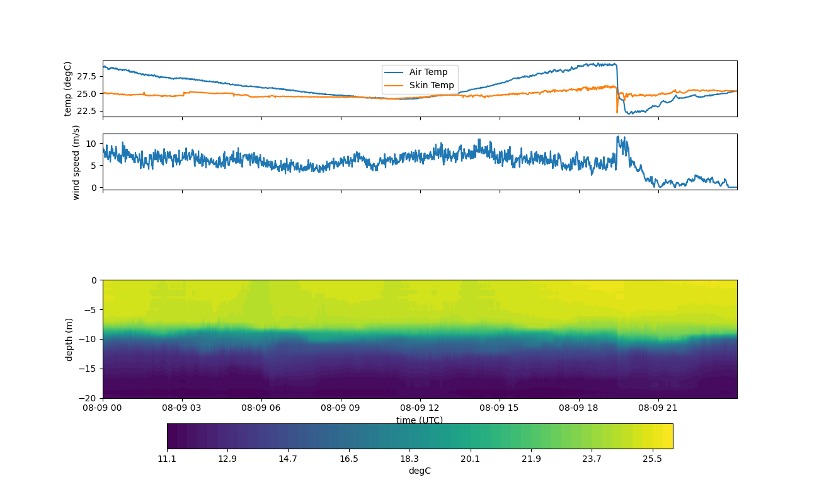Click the sharp orange Skin Temp dip

(617, 111)
